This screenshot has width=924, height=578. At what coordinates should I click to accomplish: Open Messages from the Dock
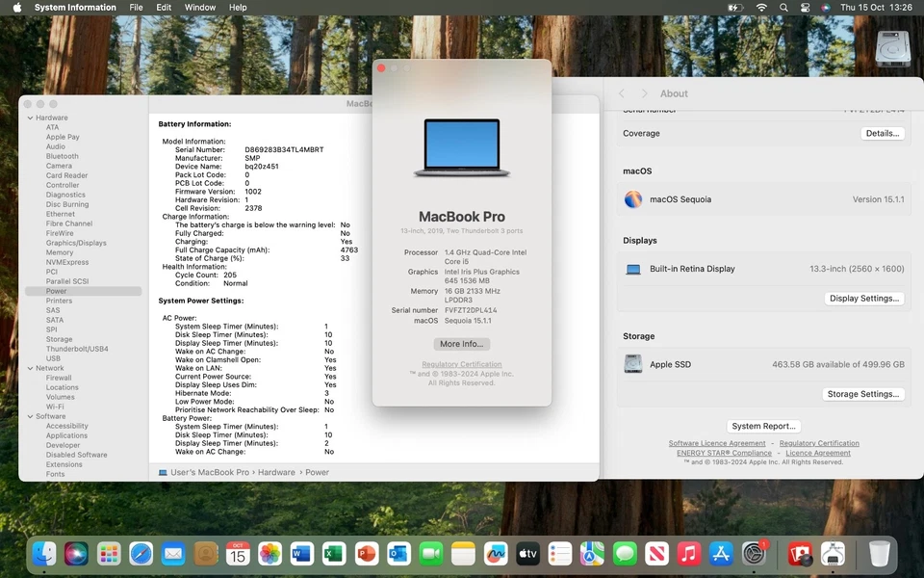624,554
